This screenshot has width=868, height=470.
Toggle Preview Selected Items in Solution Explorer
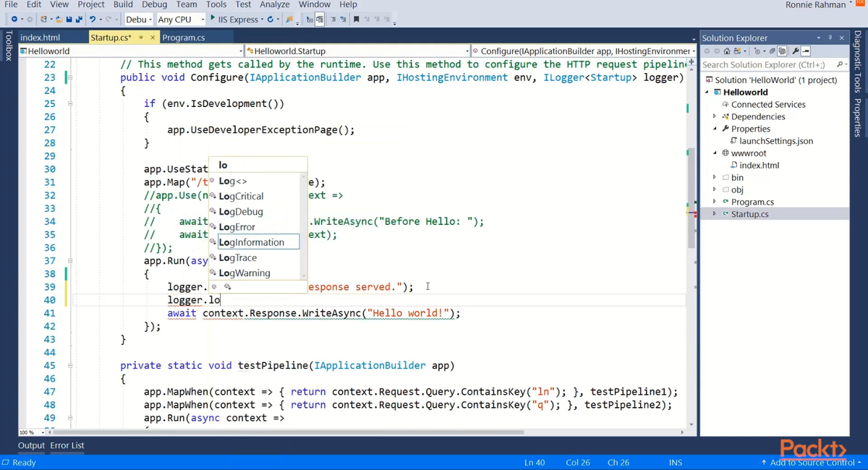pos(805,51)
